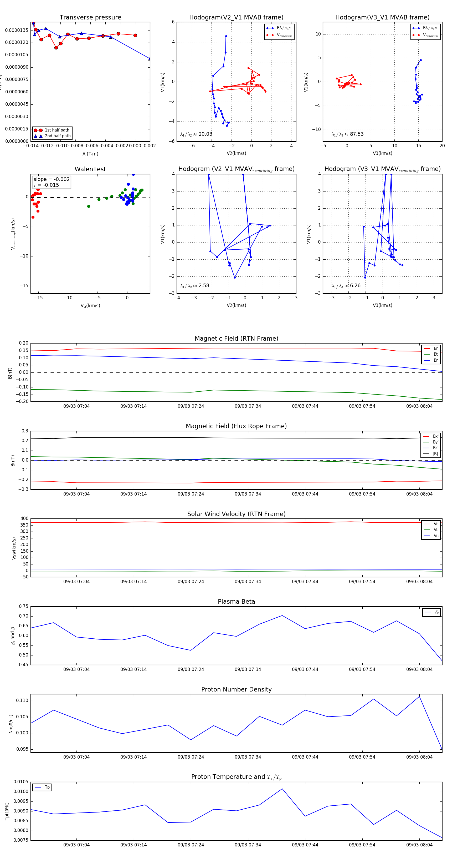The height and width of the screenshot is (868, 473).
Task: Click the βp legend in Plasma Beta plot
Action: pyautogui.click(x=432, y=612)
